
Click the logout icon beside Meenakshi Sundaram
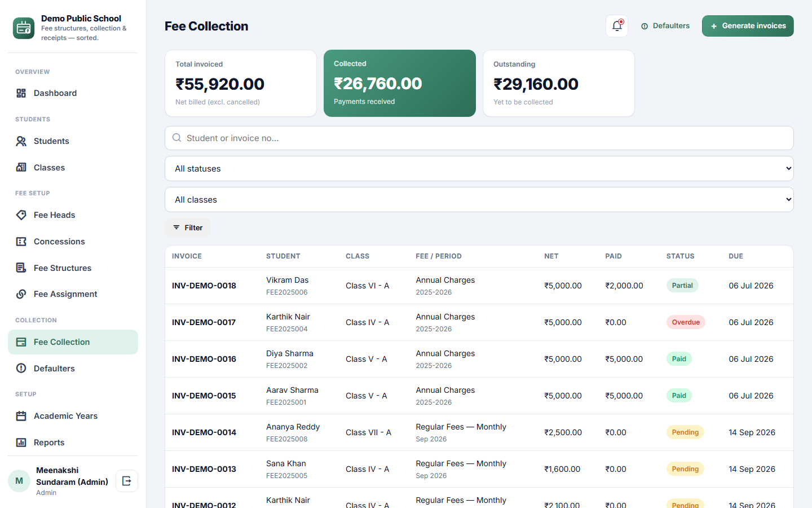127,481
